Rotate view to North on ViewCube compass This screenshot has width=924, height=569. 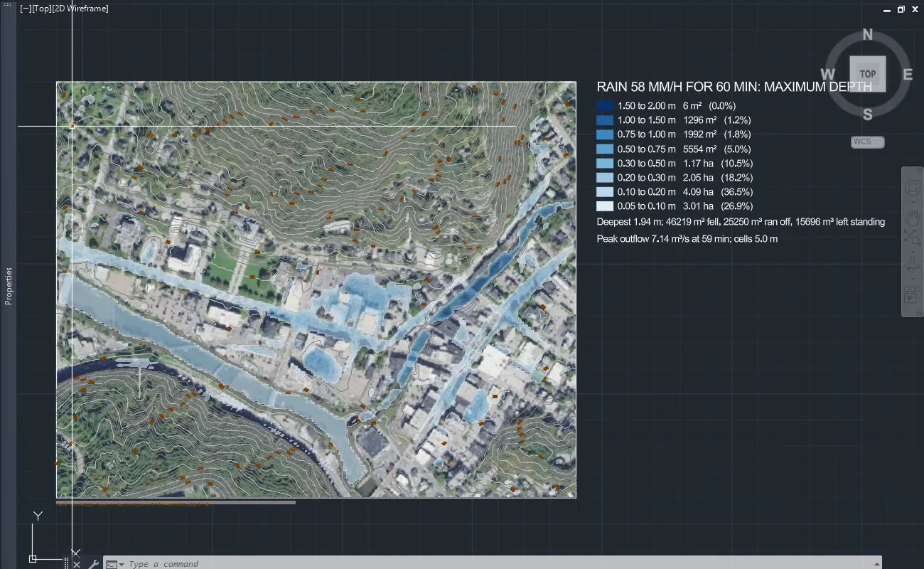[867, 35]
